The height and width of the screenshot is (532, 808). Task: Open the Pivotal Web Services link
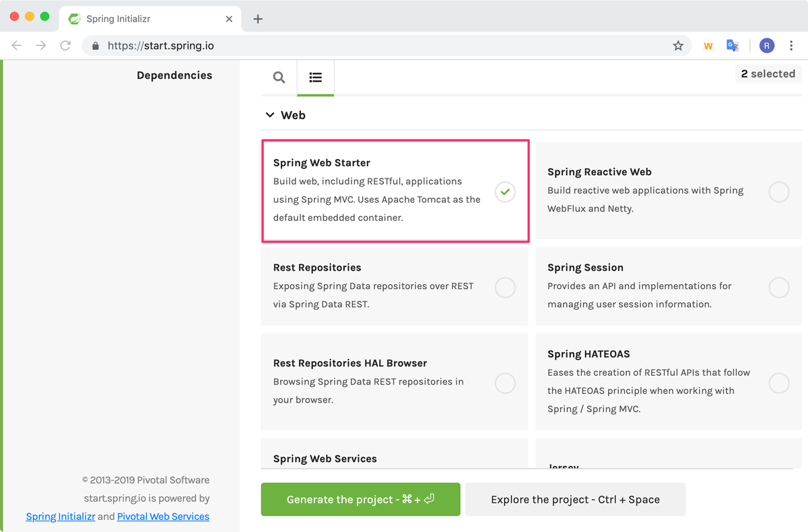[x=163, y=517]
